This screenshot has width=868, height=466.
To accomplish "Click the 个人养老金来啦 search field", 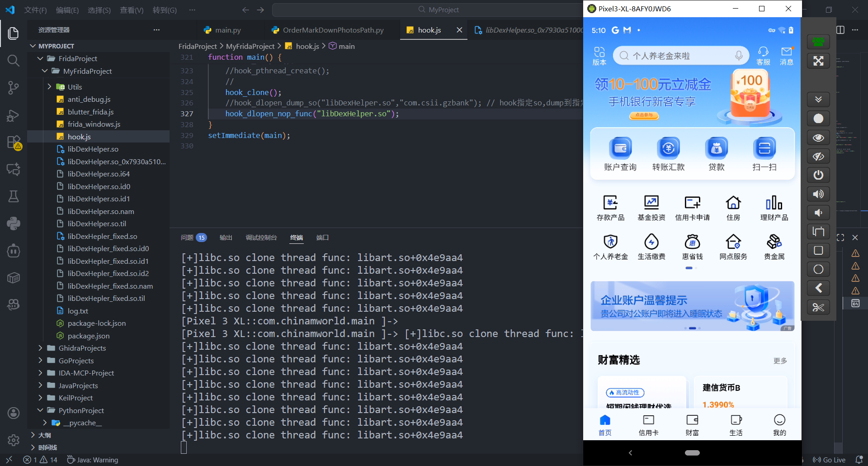I will click(x=681, y=56).
